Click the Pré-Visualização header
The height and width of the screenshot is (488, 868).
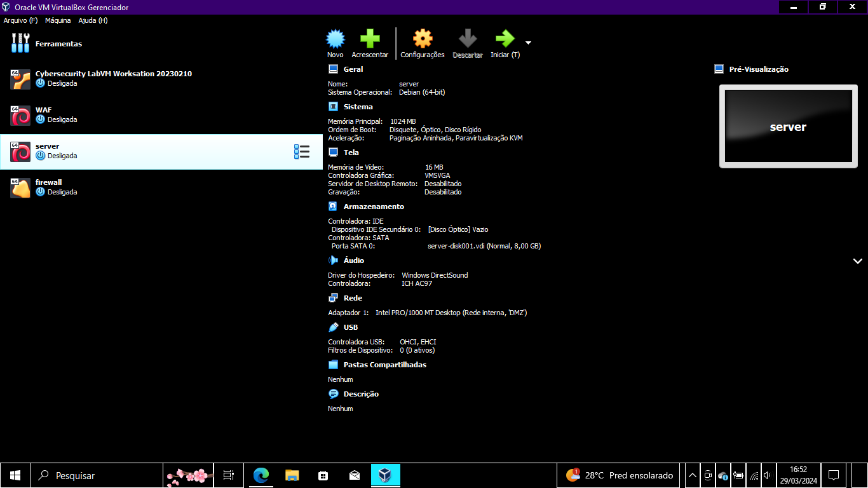pos(759,69)
